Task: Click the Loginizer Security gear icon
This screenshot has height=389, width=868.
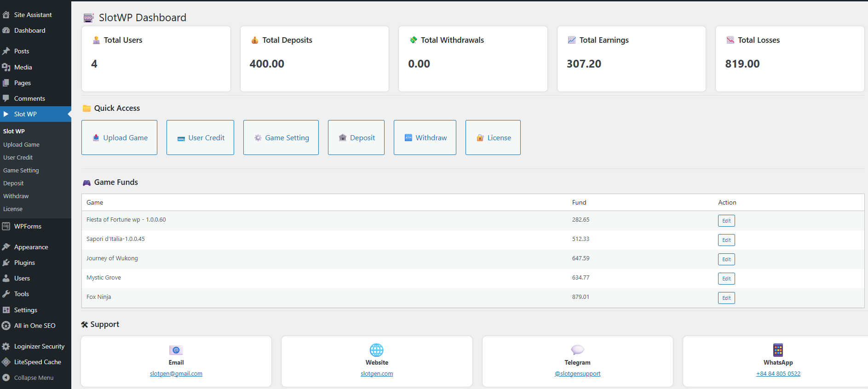Action: click(x=6, y=346)
